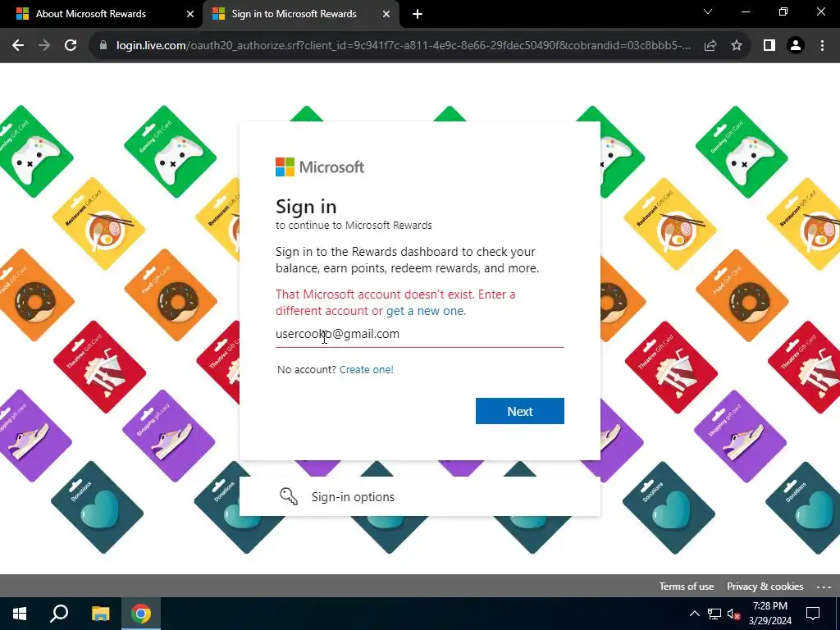Click the padlock site info icon

[x=103, y=46]
